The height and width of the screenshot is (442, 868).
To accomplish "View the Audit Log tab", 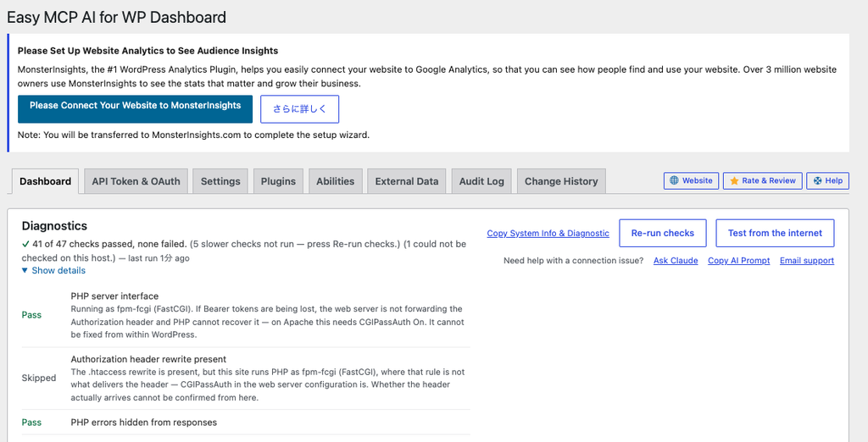I will tap(481, 181).
